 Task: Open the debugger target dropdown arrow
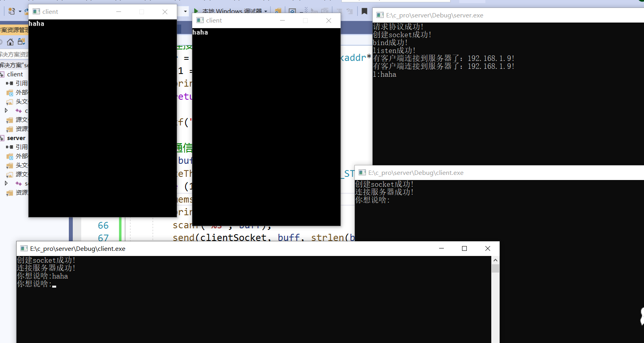click(266, 11)
